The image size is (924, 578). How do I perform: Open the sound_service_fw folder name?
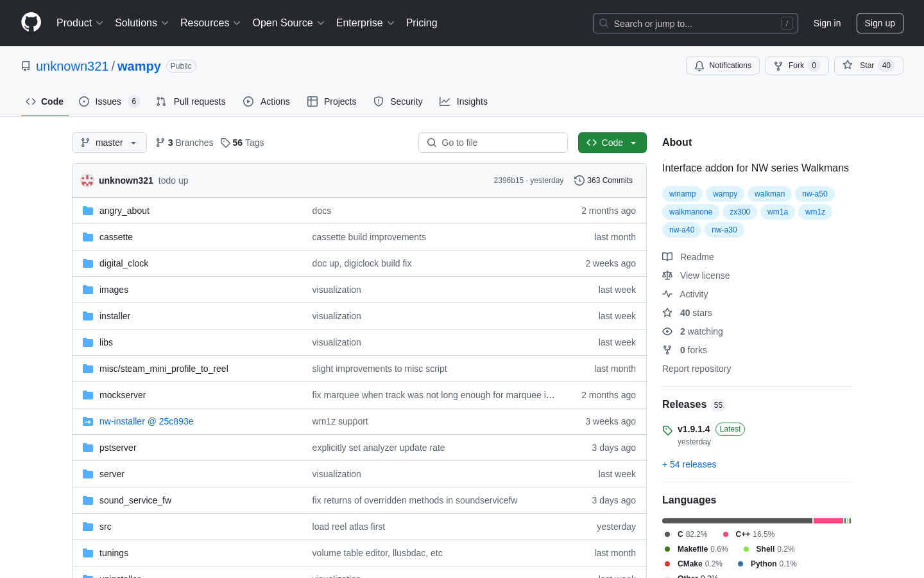tap(135, 500)
